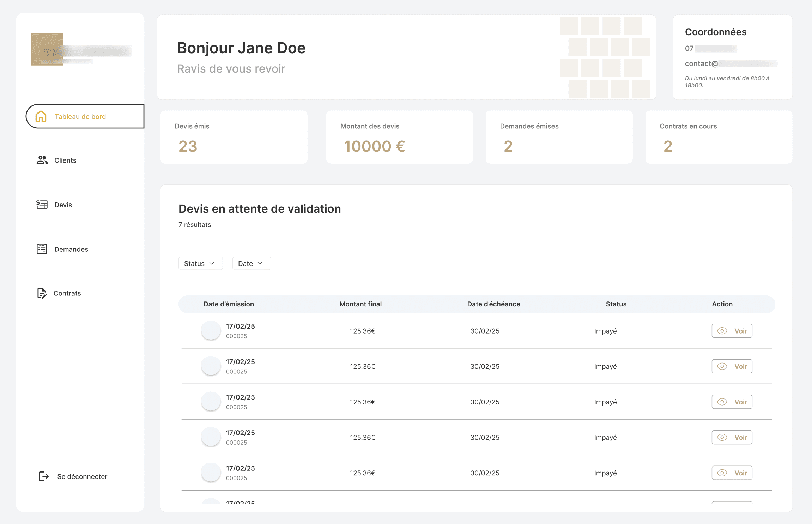
Task: Click the eye icon in the third row
Action: 722,402
